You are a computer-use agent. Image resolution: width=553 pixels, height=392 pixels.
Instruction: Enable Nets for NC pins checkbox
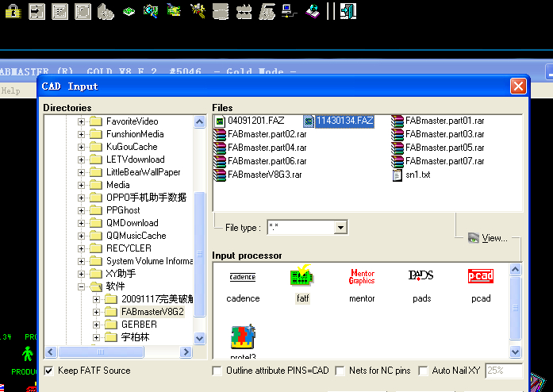340,371
